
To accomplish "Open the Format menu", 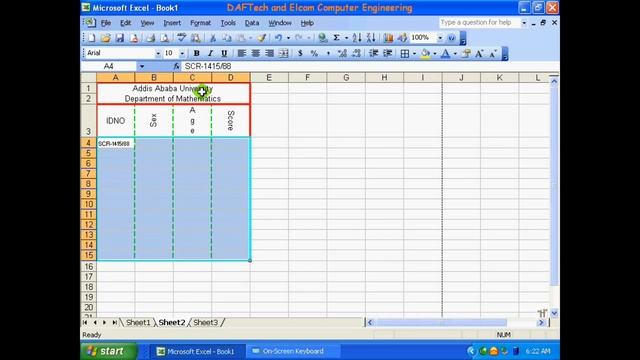I will (x=200, y=23).
